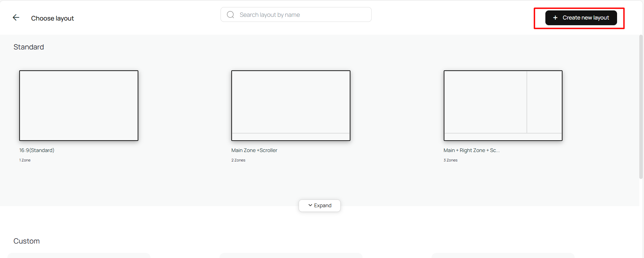Click the vertical scrollbar on the right

[x=641, y=107]
